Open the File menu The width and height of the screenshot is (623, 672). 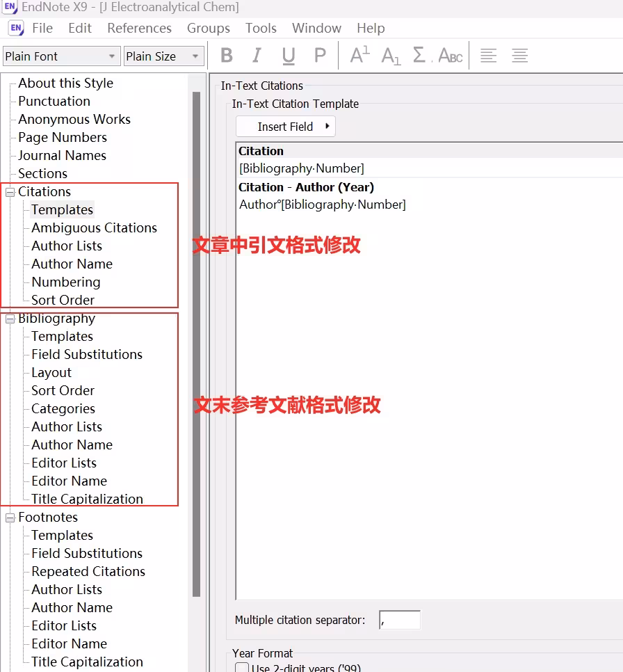(x=42, y=29)
